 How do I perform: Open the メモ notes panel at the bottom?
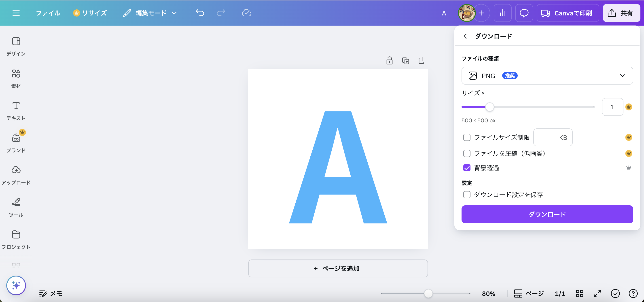coord(50,294)
